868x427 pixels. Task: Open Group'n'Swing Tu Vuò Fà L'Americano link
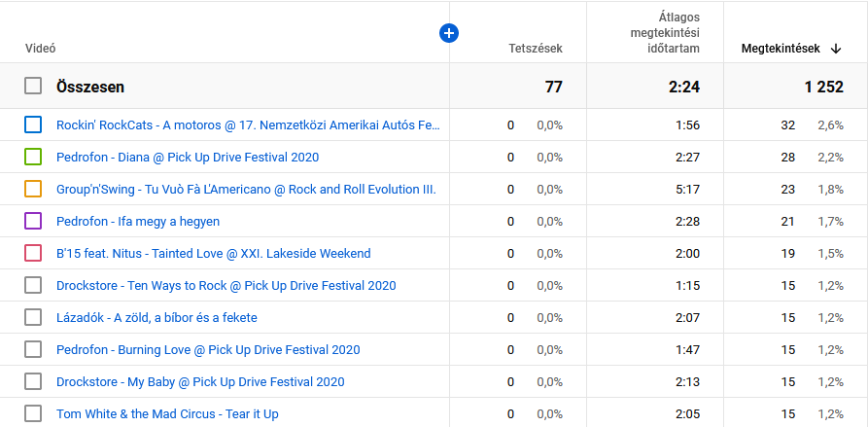point(246,189)
